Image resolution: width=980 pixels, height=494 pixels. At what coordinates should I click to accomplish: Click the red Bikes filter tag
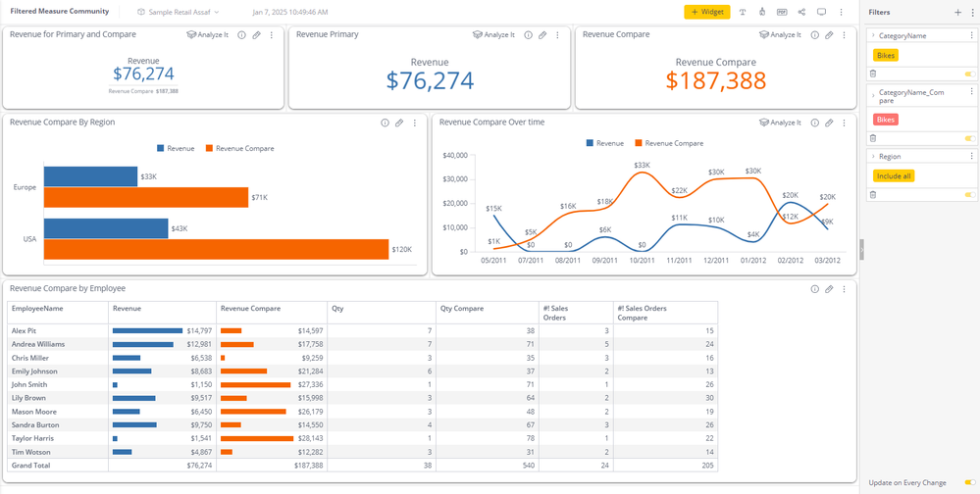click(x=886, y=120)
